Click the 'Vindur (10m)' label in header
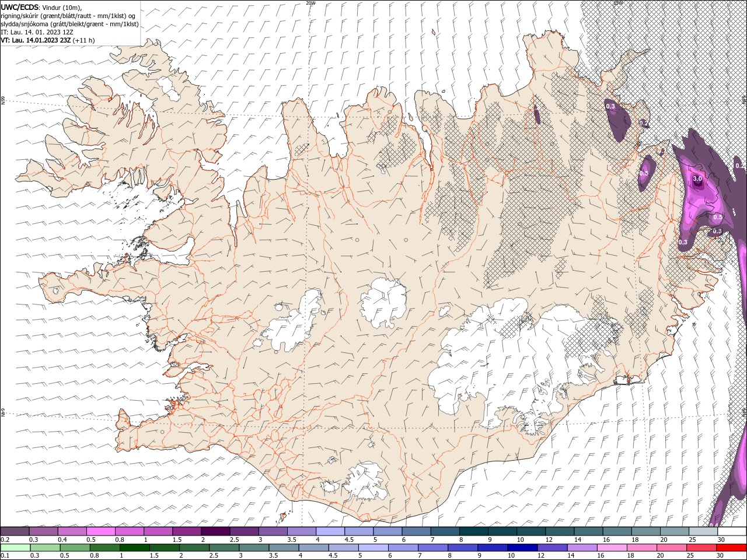This screenshot has width=747, height=560. coord(62,6)
